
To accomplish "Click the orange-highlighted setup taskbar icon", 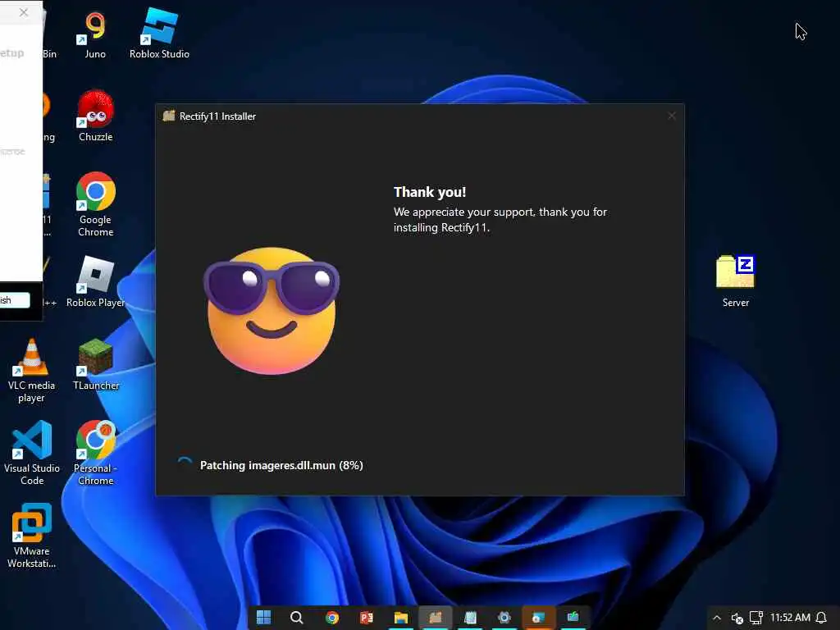I will pyautogui.click(x=538, y=618).
